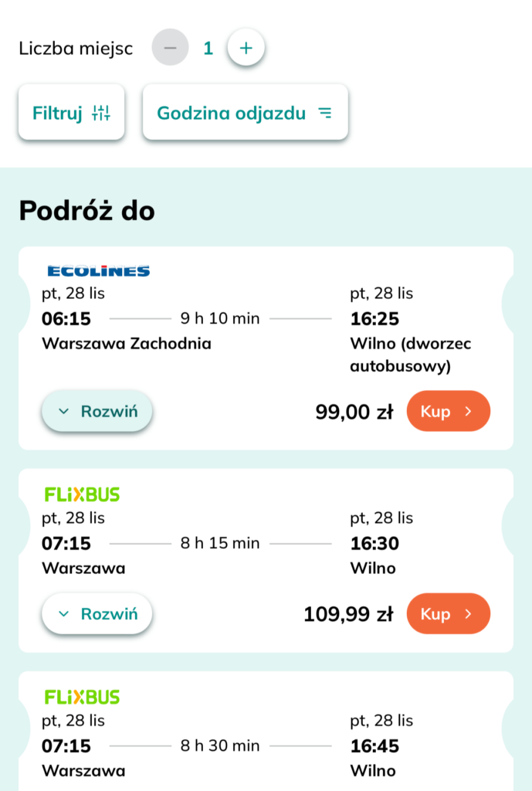Buy the 99,00 zł Ecolines ticket
This screenshot has width=532, height=791.
pyautogui.click(x=448, y=411)
